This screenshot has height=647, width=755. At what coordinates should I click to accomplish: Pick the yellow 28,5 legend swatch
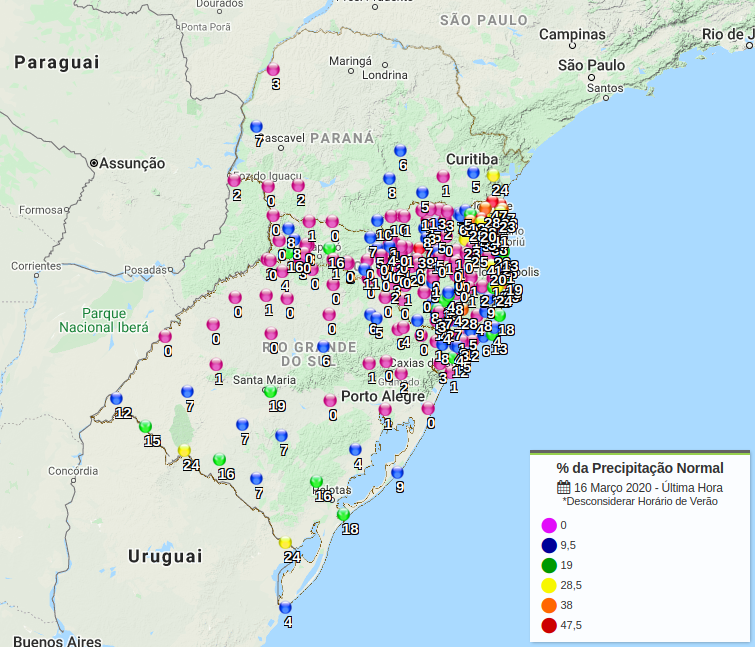[549, 585]
